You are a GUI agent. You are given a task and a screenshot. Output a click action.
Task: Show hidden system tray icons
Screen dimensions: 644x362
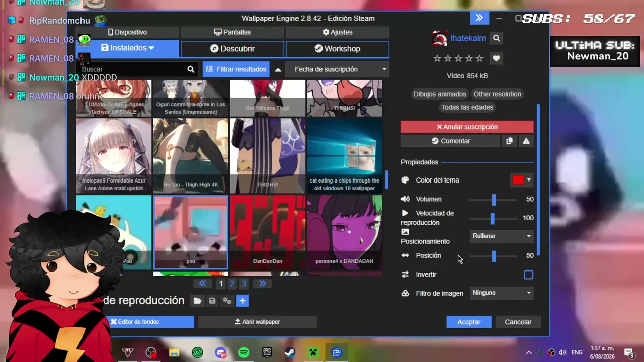(x=529, y=352)
